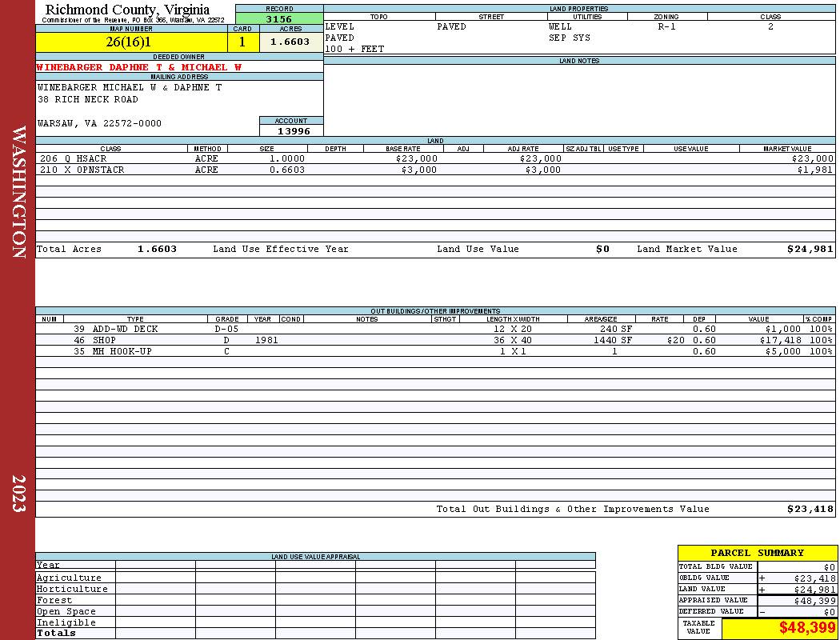Click the record number 3156
This screenshot has width=840, height=640.
point(279,18)
